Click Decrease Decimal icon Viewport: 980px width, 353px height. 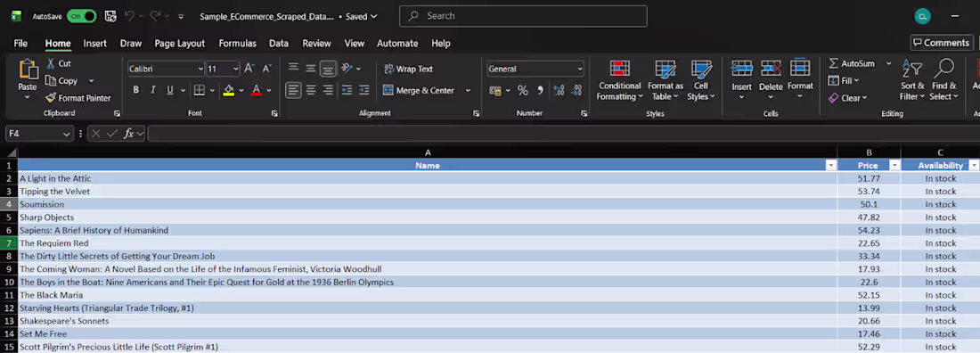[x=576, y=90]
